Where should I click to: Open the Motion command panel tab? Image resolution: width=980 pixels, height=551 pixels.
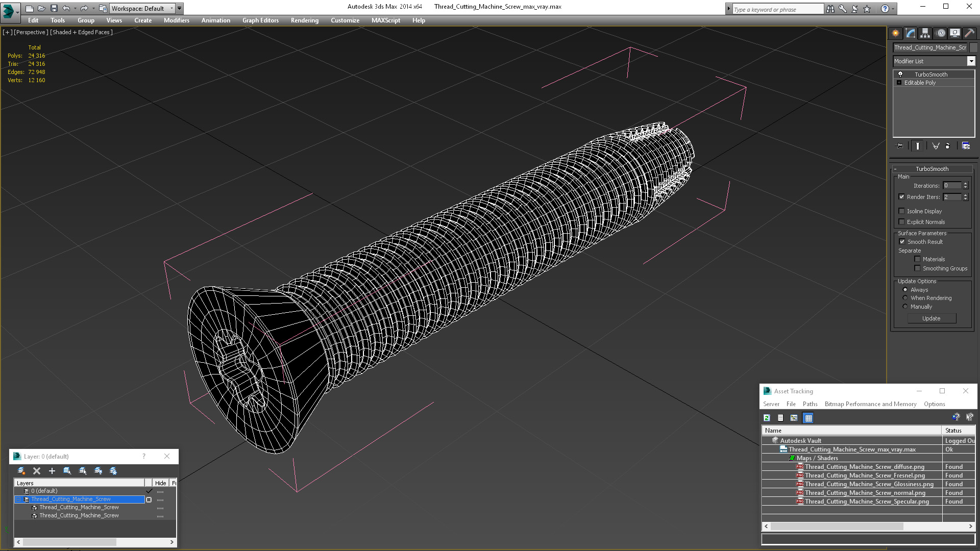(x=941, y=33)
